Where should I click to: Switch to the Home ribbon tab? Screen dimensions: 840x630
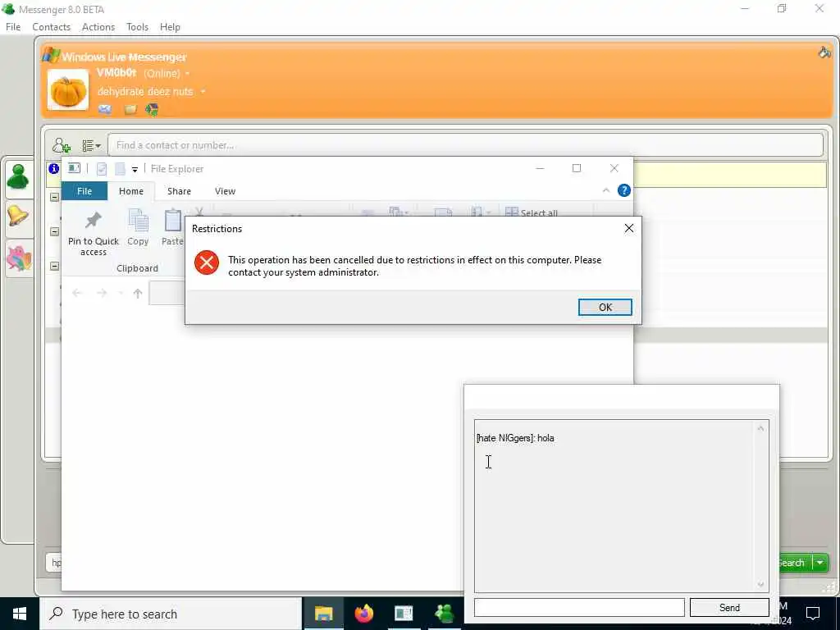pyautogui.click(x=131, y=191)
